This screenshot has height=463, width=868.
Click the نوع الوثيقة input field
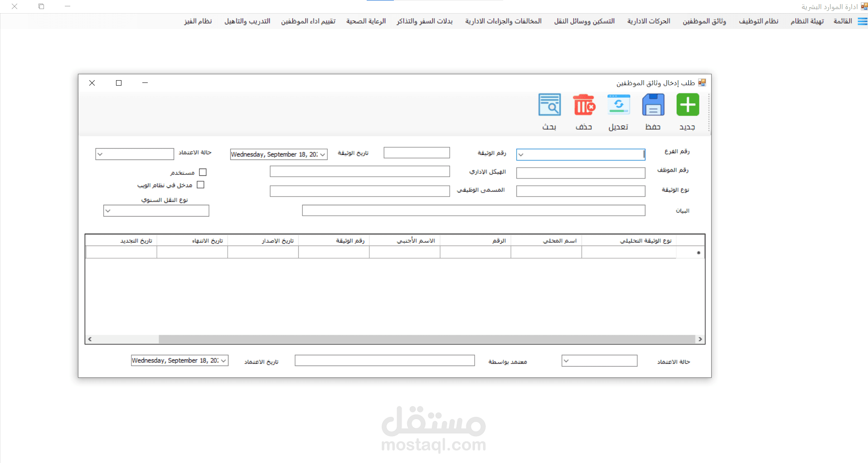(x=581, y=191)
